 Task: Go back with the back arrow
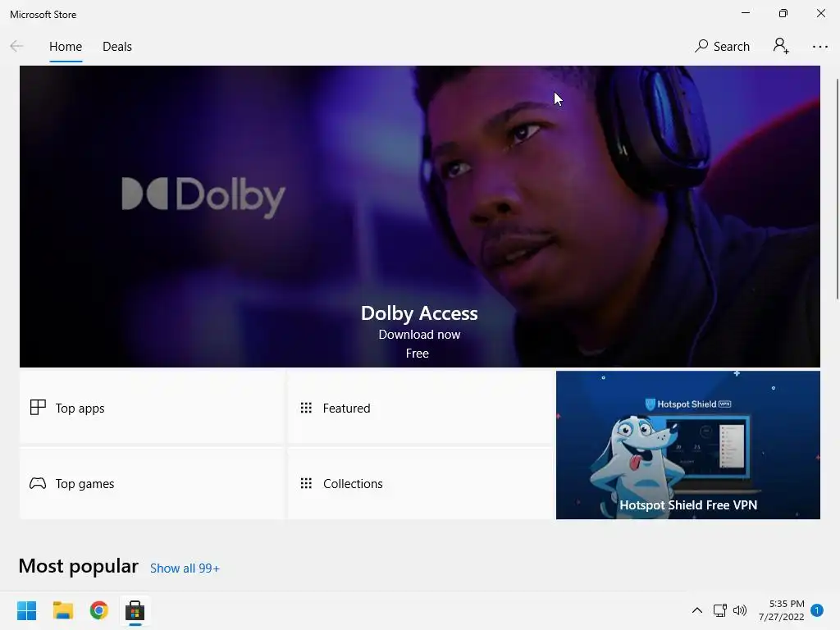[x=16, y=47]
